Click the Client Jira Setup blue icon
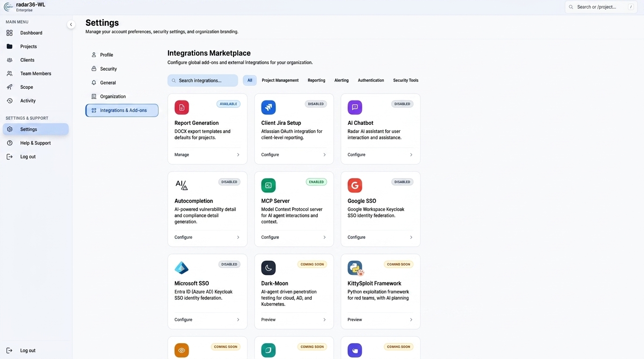The image size is (644, 359). (x=268, y=108)
